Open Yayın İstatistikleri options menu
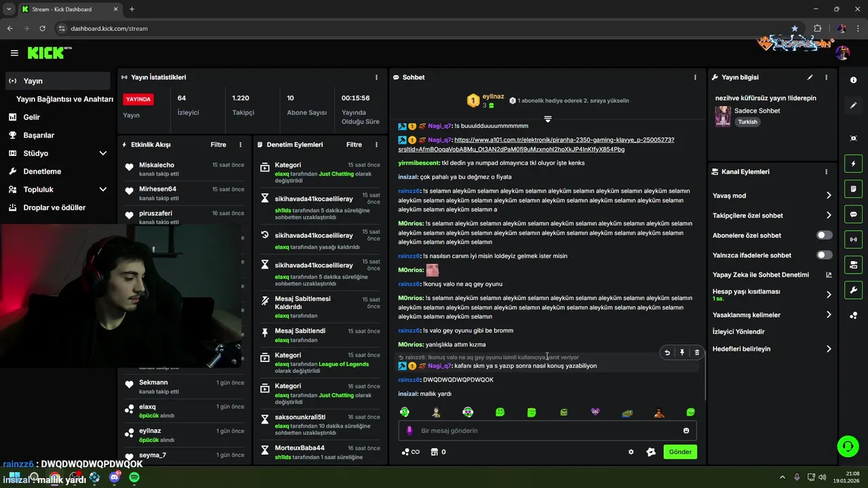This screenshot has height=488, width=868. [377, 77]
